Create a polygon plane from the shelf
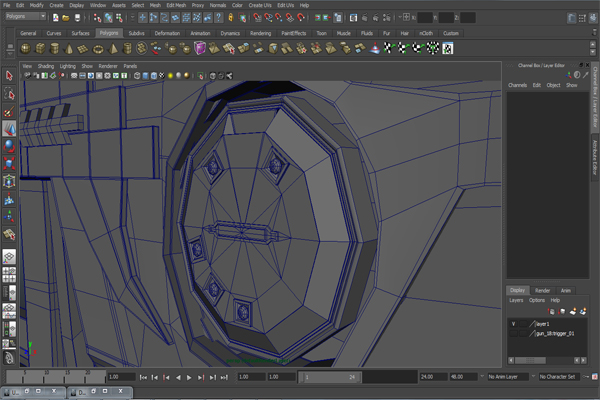The height and width of the screenshot is (400, 600). pos(83,49)
